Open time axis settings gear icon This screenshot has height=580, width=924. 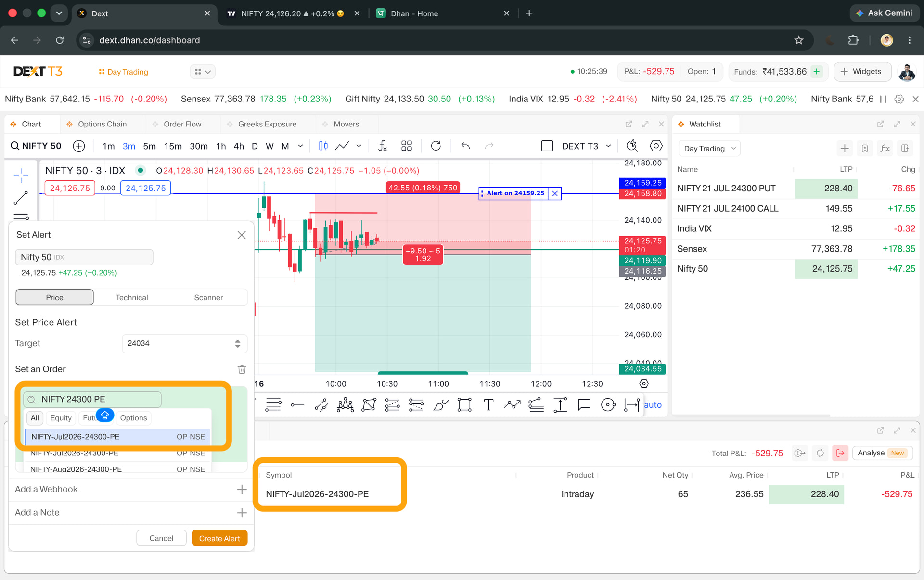[x=644, y=384]
